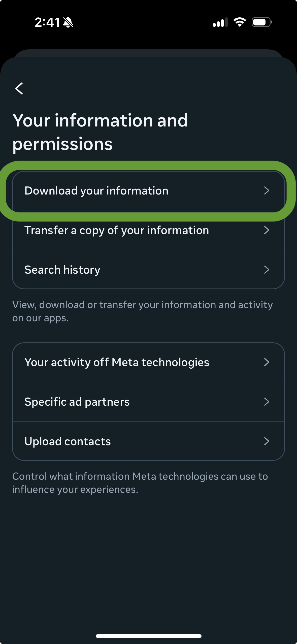
Task: Open the Upload contacts option
Action: point(68,441)
